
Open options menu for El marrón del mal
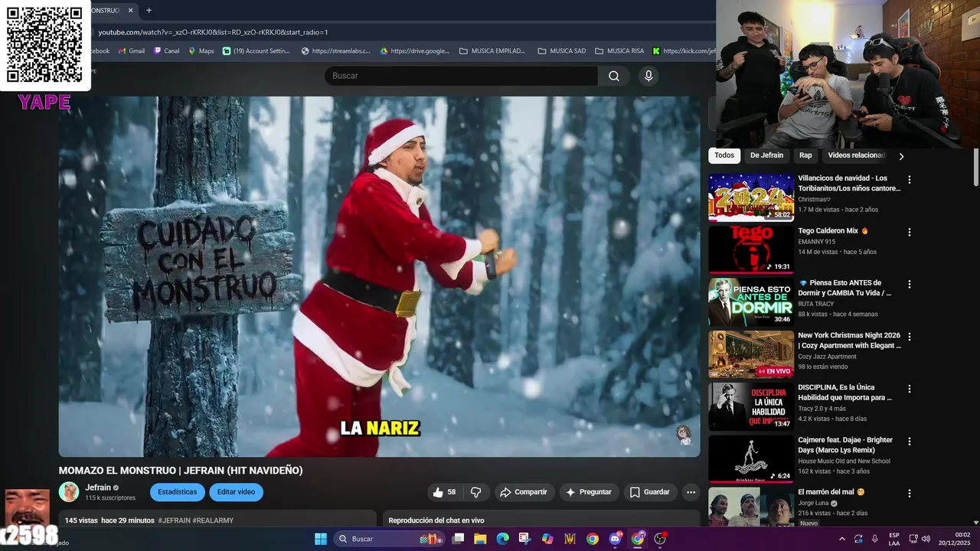910,494
